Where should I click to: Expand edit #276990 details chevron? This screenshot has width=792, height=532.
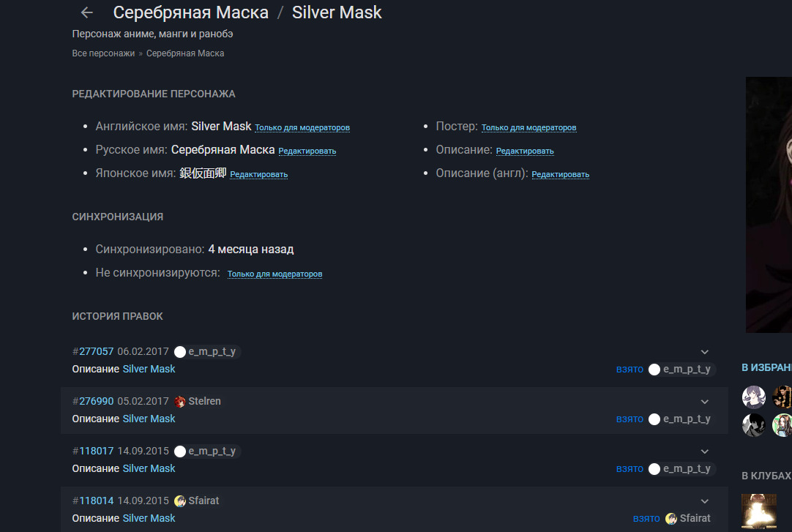point(705,402)
